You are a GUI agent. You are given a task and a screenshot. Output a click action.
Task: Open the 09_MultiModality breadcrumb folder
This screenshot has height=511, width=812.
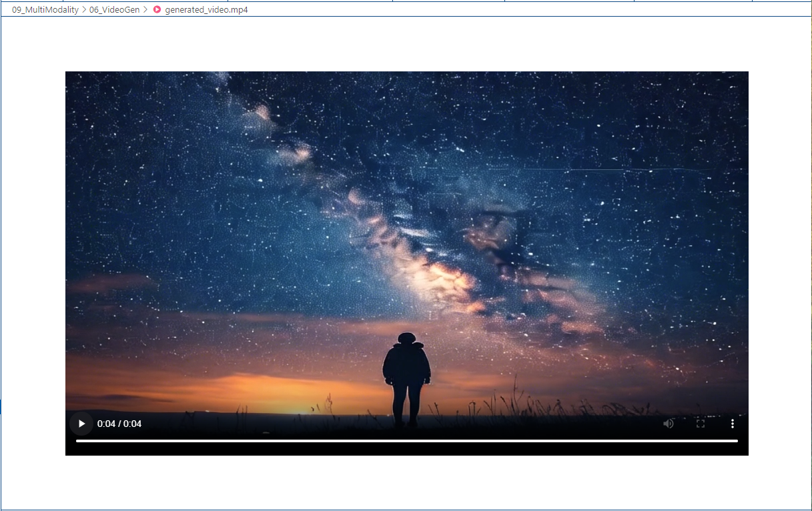coord(45,10)
